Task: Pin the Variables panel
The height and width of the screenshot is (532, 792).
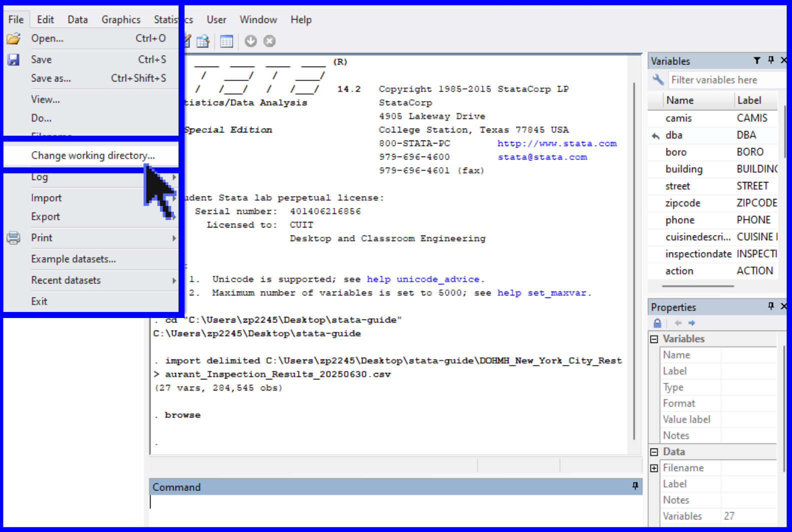Action: 771,60
